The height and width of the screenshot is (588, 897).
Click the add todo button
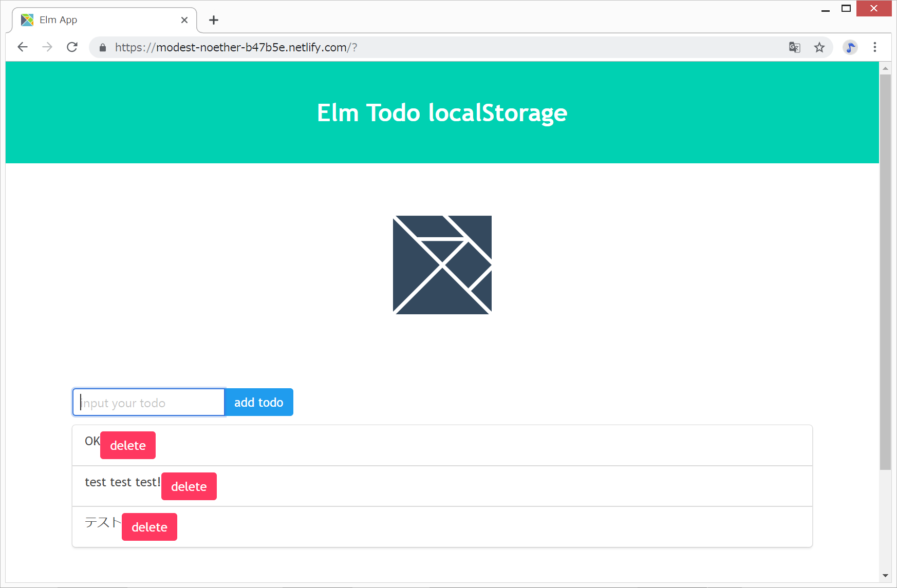tap(259, 402)
